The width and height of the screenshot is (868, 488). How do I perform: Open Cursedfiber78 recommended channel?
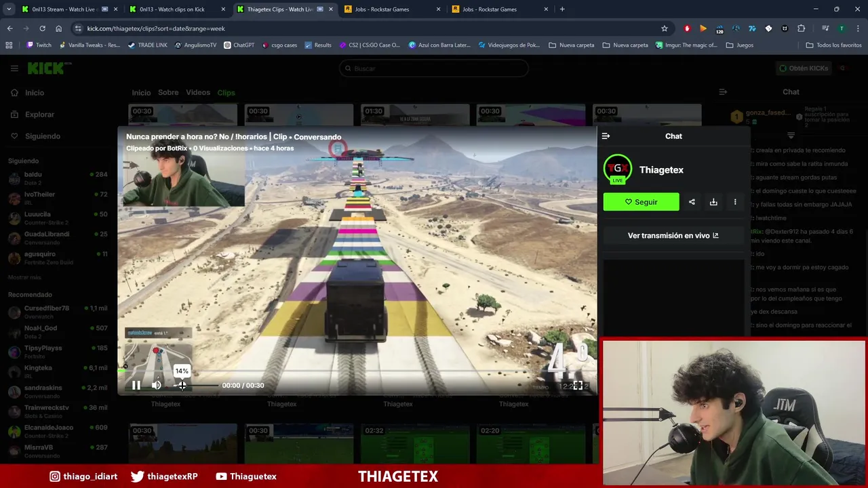(x=58, y=312)
